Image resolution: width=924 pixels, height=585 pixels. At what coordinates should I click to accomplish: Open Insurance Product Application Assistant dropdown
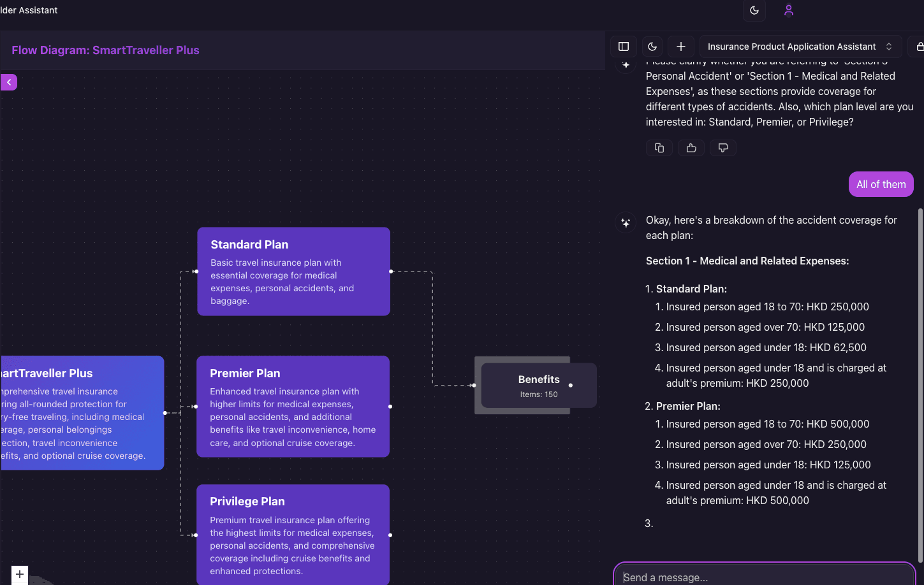(800, 47)
